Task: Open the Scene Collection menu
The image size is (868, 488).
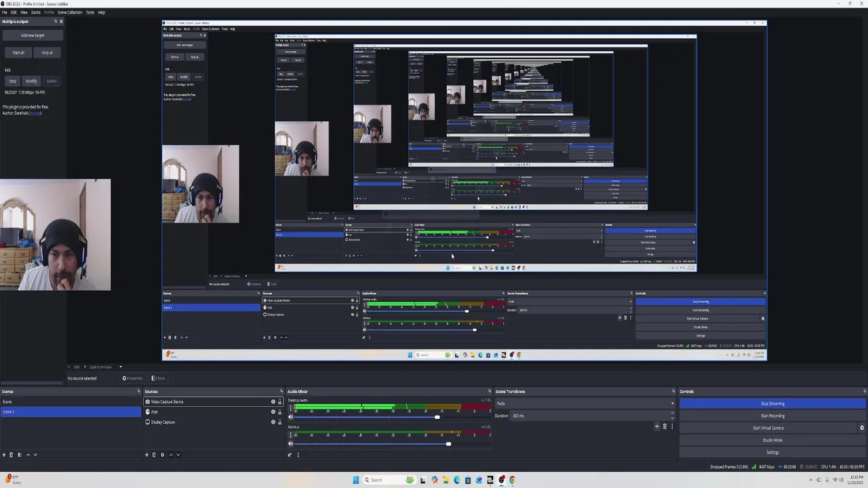Action: 70,12
